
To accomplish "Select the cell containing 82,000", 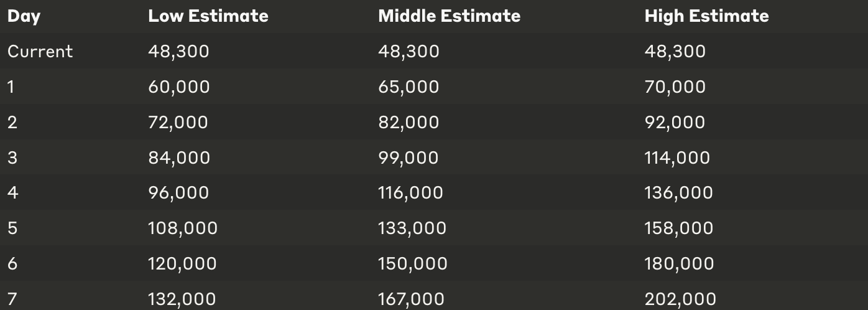I will coord(408,122).
